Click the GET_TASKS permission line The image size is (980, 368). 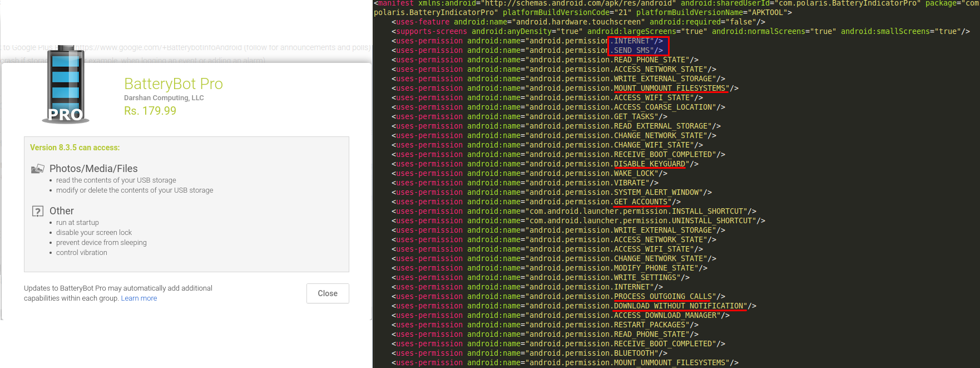529,117
